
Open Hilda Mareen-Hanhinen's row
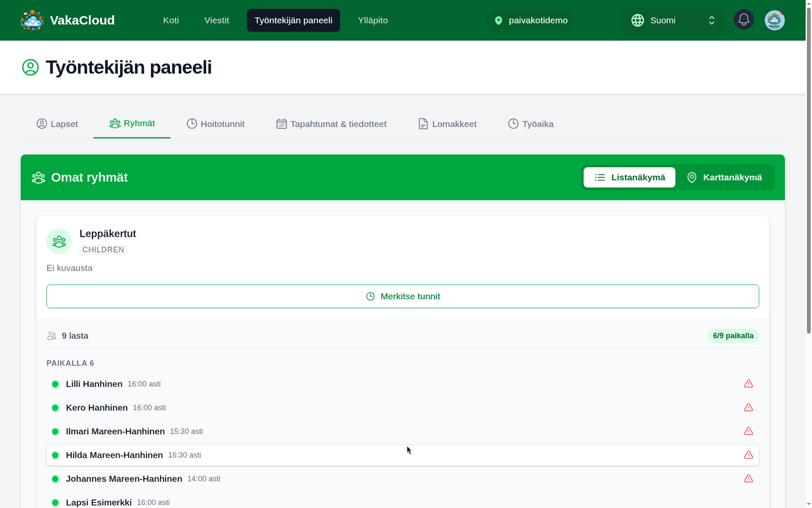[403, 455]
